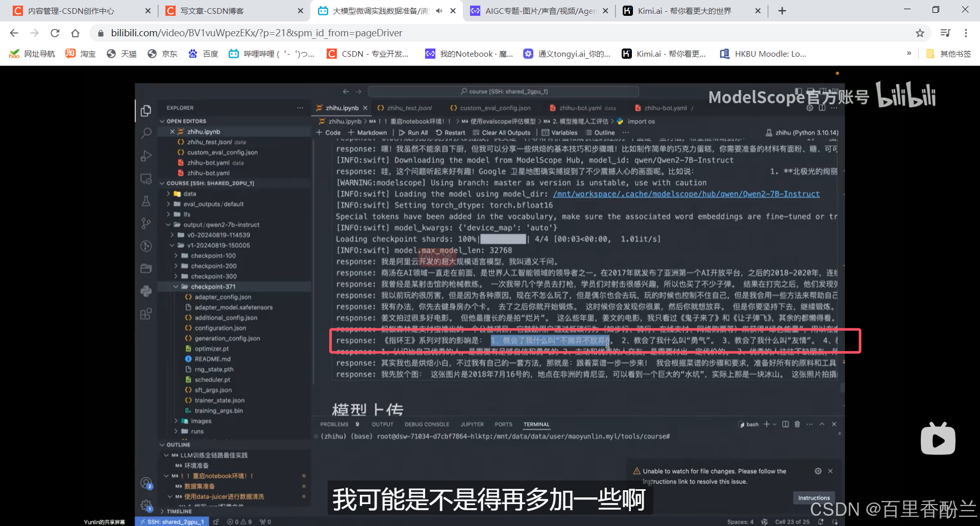Expand the v0-20240819-114539 folder
The image size is (980, 526).
173,235
